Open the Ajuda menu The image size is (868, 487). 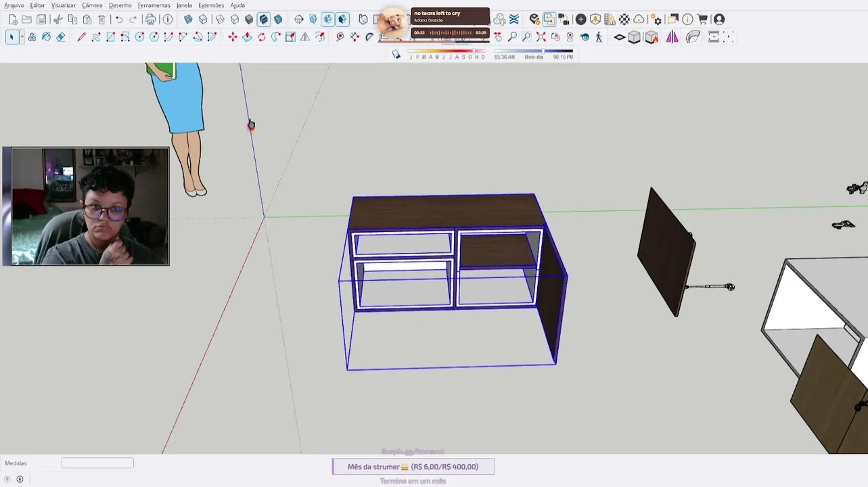(237, 5)
